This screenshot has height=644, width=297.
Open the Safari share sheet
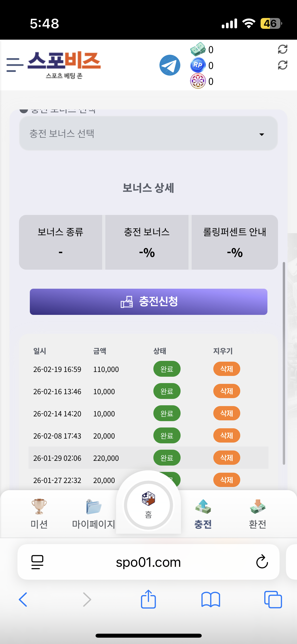pos(148,599)
